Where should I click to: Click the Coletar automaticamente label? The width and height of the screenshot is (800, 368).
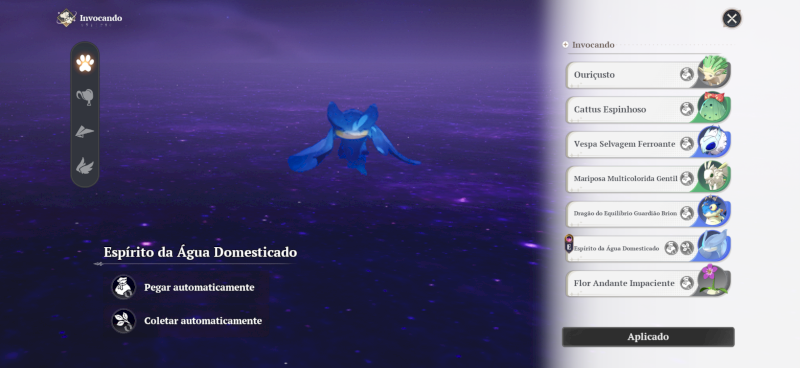pos(203,321)
